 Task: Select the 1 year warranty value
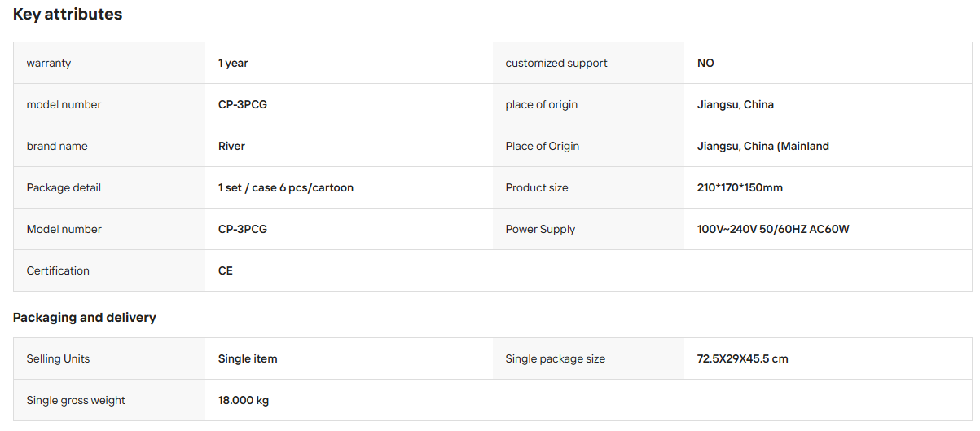[233, 63]
